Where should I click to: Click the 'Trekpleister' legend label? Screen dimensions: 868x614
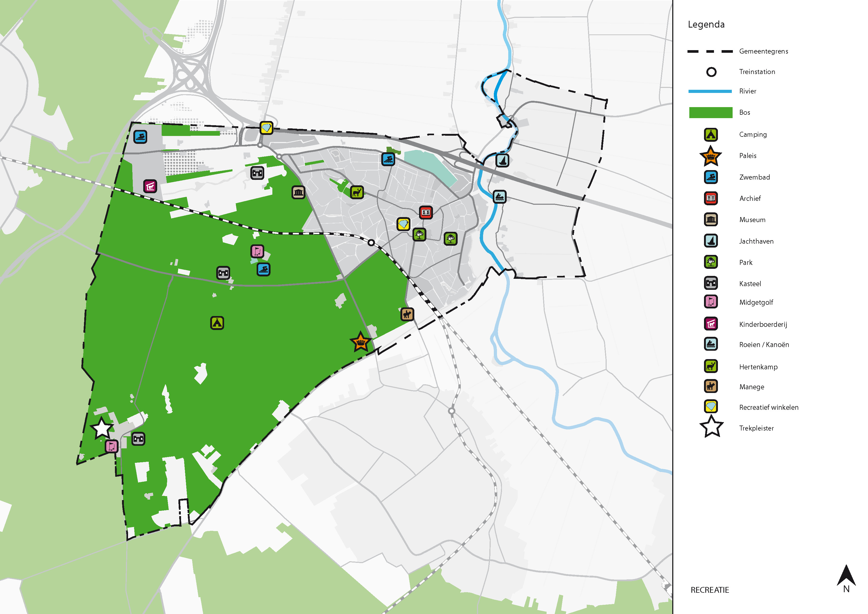click(x=756, y=428)
